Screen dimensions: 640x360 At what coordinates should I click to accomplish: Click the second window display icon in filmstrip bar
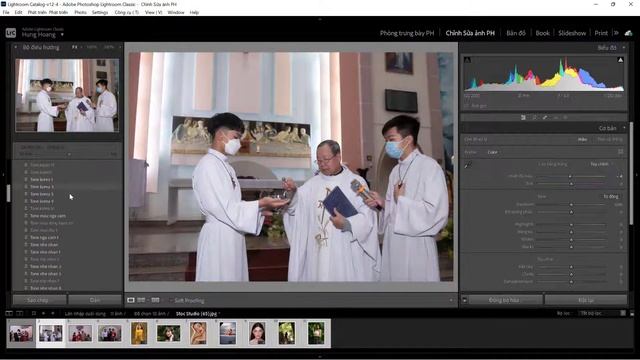pos(20,313)
